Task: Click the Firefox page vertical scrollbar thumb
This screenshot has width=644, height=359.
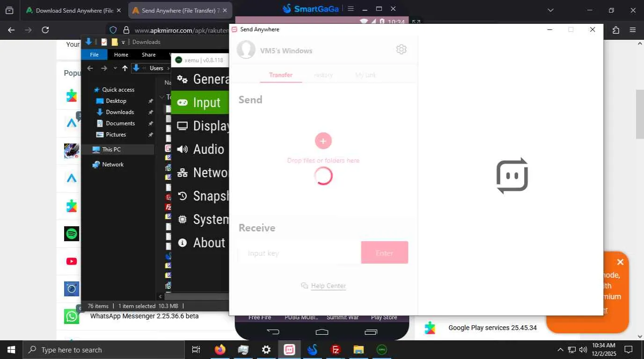Action: (x=640, y=114)
